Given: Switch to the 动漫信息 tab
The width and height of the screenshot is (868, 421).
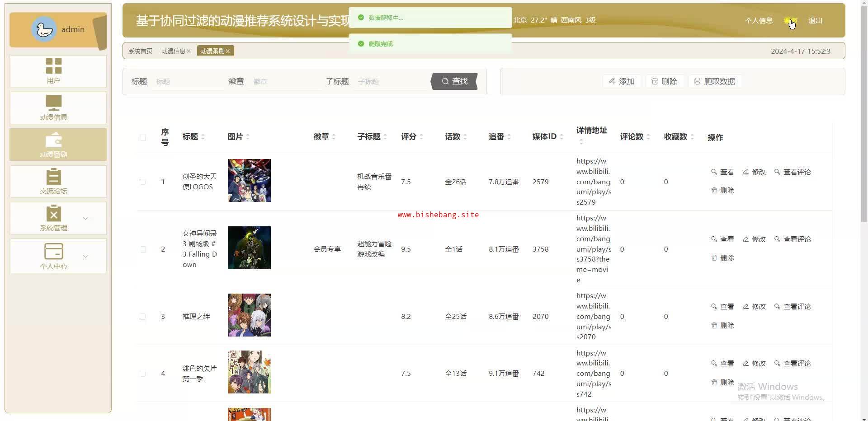Looking at the screenshot, I should click(x=173, y=51).
